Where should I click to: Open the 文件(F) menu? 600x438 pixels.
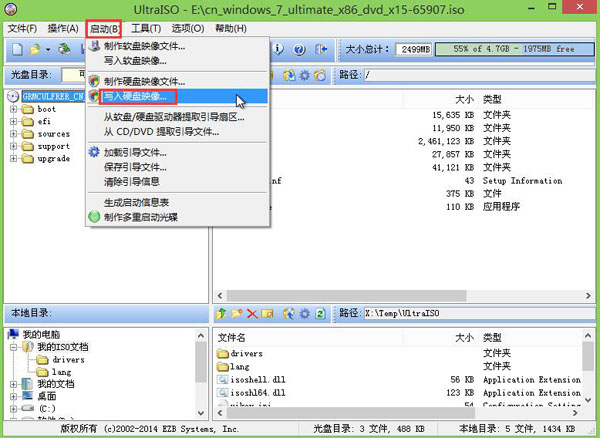click(x=22, y=29)
